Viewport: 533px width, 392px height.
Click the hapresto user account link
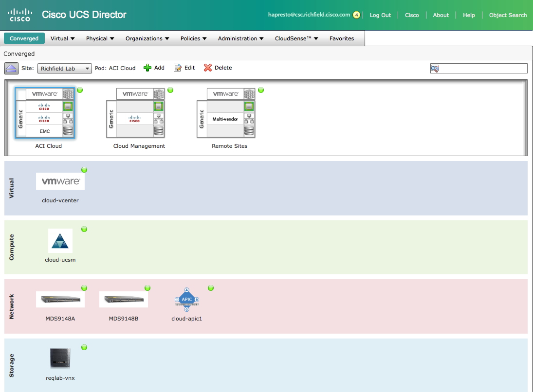point(309,15)
